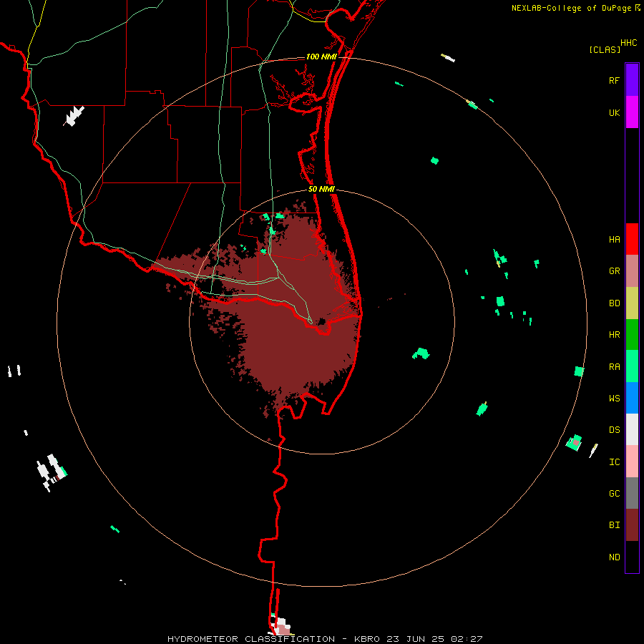Click the NEXLAB-College of DuPage credit text
Screen dimensions: 644x644
[x=571, y=8]
